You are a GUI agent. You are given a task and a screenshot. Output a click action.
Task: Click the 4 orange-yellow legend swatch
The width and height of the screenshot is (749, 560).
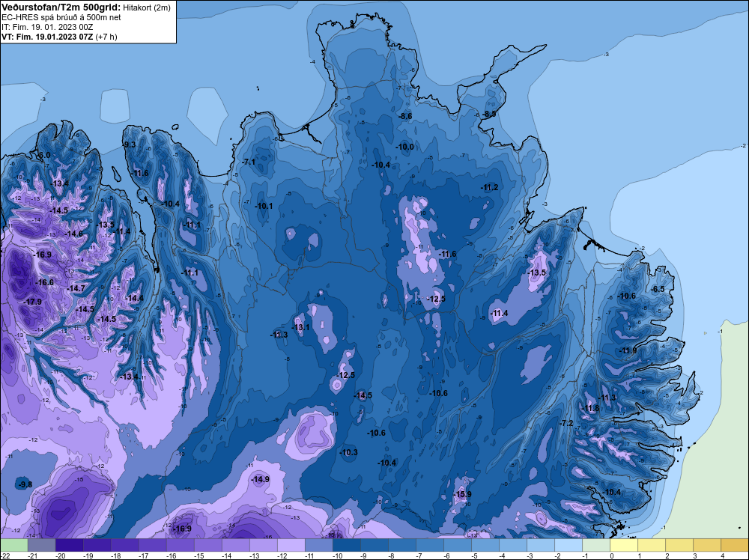pos(734,545)
